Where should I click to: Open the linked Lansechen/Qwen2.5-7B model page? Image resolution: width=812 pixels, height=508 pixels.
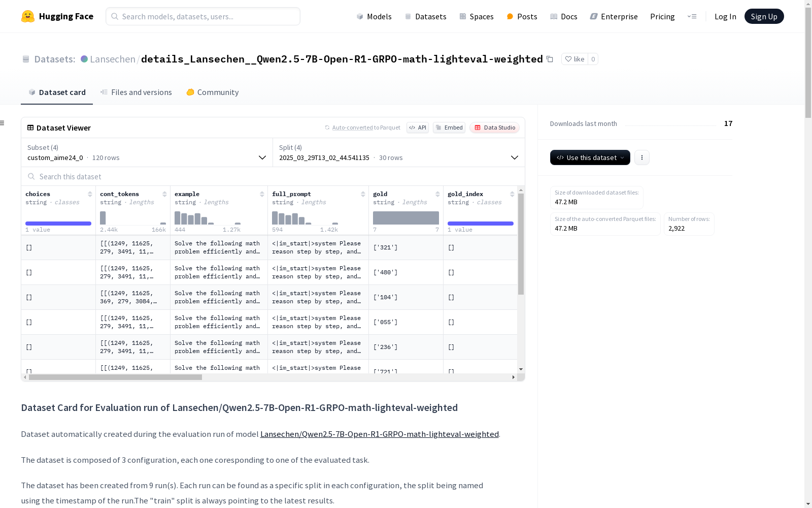pos(380,434)
